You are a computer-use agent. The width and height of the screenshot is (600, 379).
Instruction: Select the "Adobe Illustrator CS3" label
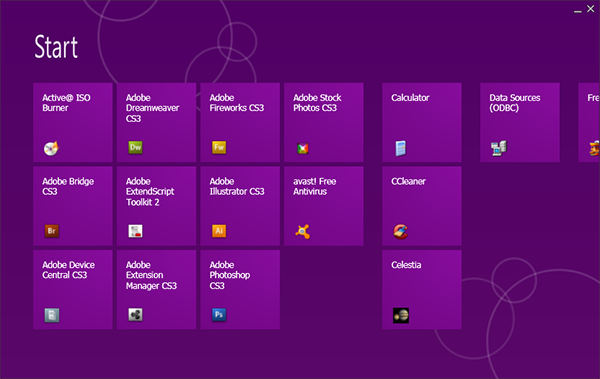click(237, 186)
